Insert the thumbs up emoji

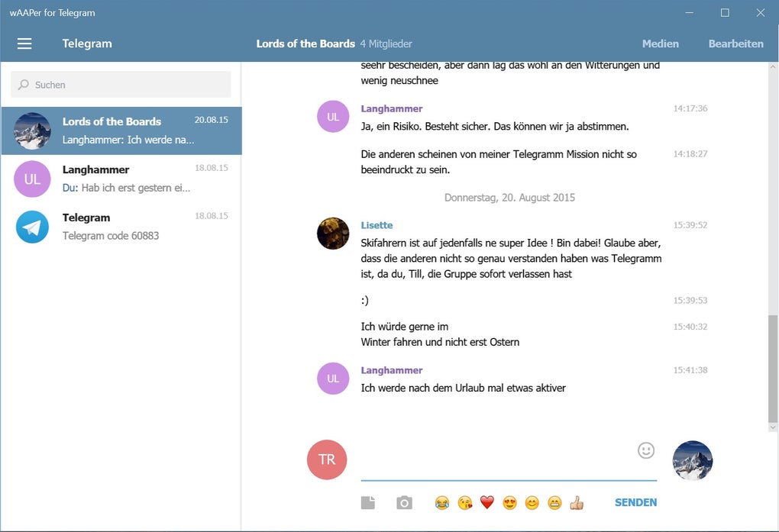(577, 503)
